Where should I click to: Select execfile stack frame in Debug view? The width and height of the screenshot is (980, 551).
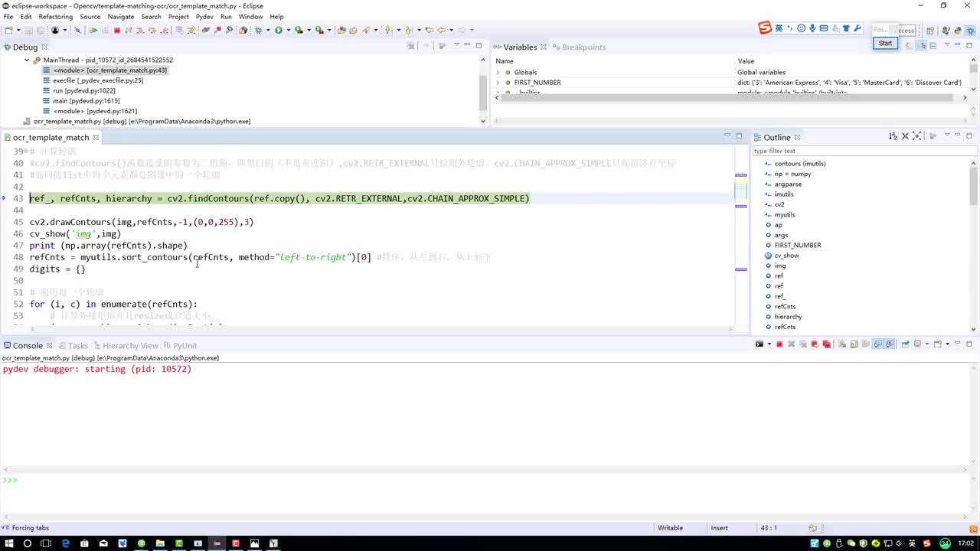click(x=93, y=80)
